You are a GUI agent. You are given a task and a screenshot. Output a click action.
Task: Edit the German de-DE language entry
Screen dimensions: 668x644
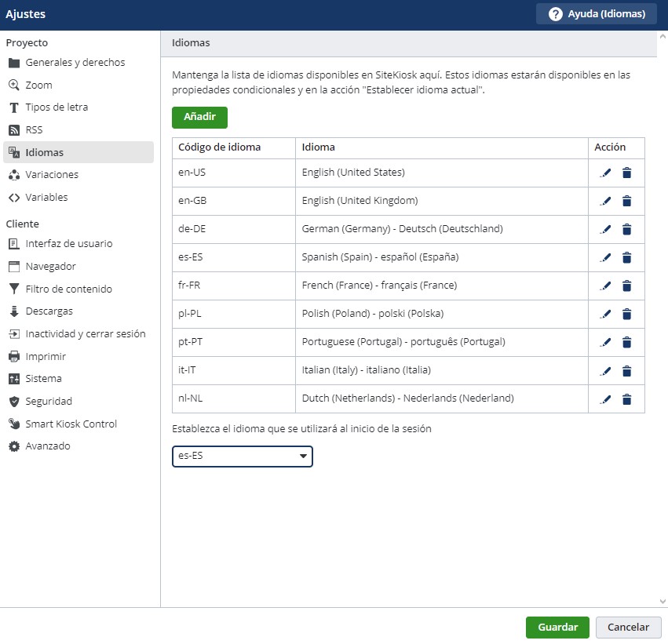[604, 230]
